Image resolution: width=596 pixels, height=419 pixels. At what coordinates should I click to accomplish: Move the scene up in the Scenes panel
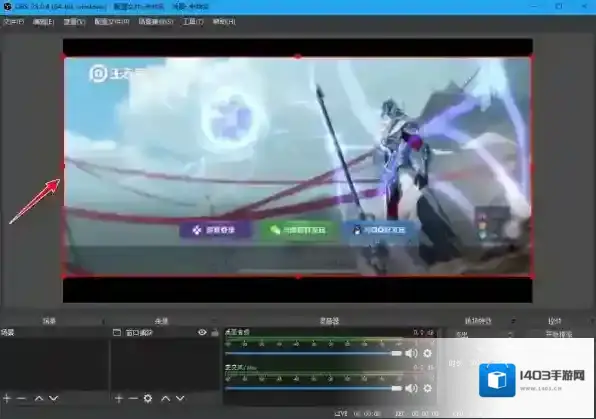(x=39, y=398)
